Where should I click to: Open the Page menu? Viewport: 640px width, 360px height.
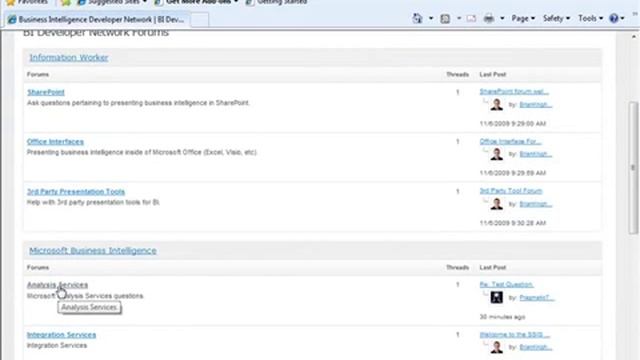click(x=523, y=18)
